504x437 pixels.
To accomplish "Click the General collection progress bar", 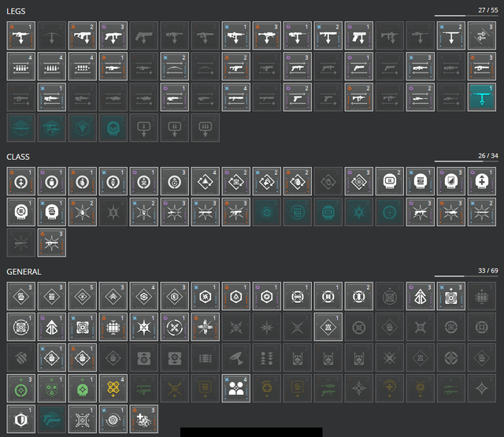I will click(466, 276).
